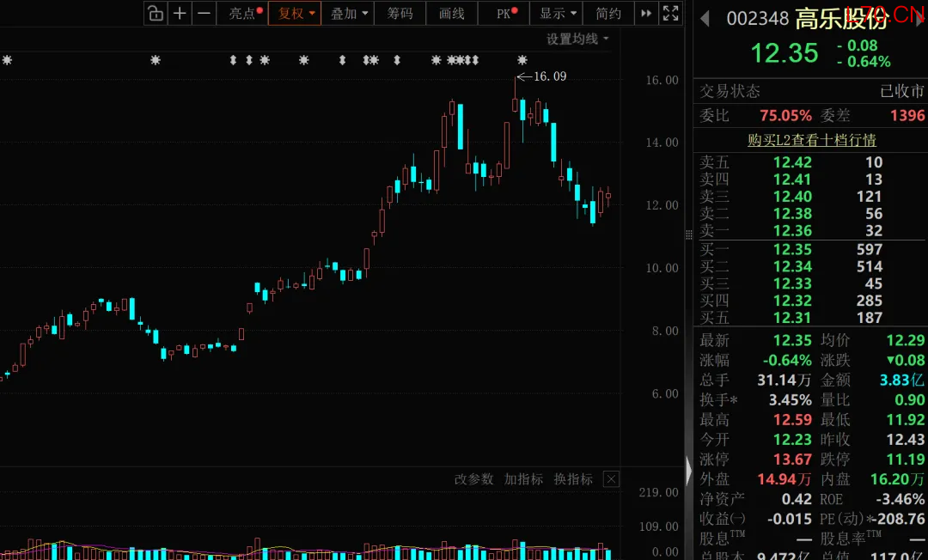Click the panel divider grip handle

pos(689,234)
